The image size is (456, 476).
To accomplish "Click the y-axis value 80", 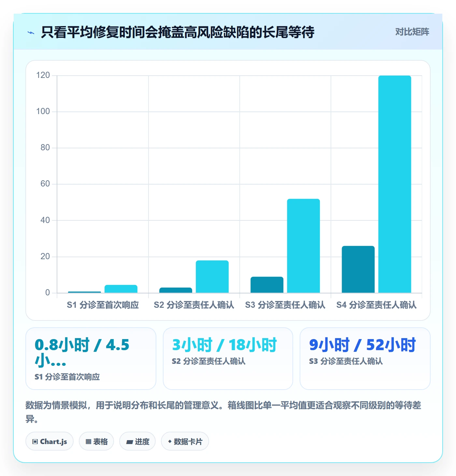I will 45,148.
